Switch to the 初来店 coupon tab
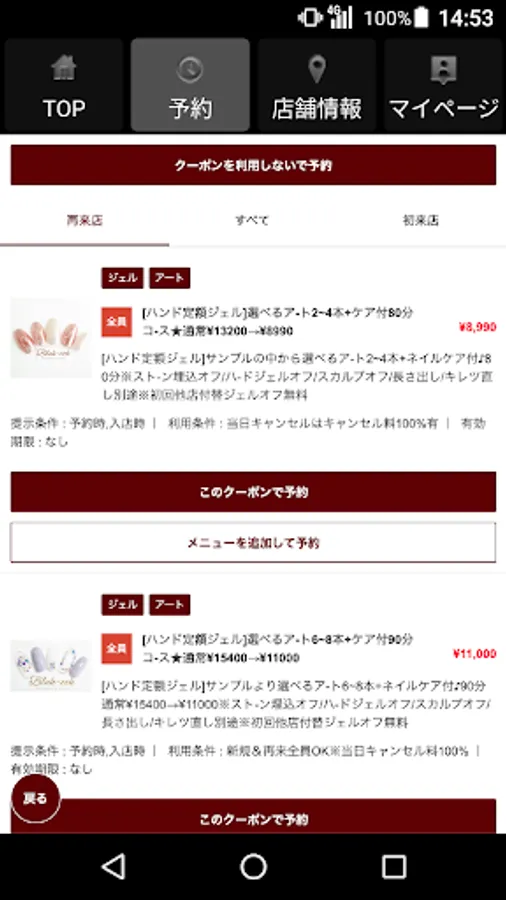The image size is (506, 900). (421, 220)
